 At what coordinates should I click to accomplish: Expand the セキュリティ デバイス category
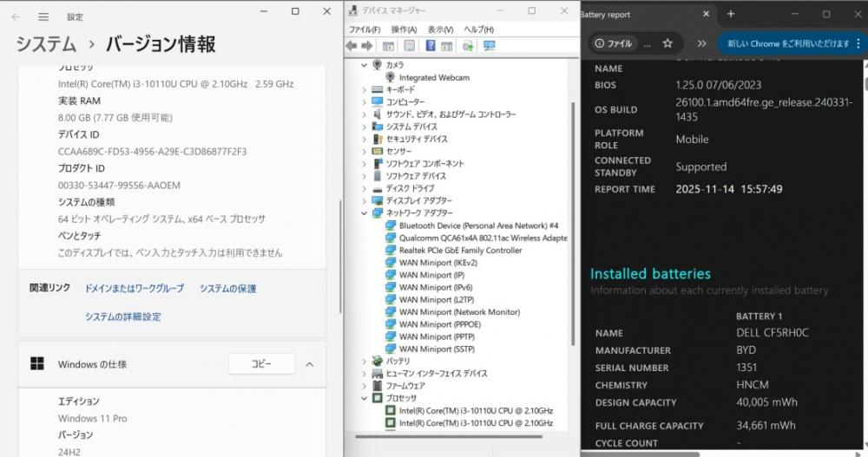tap(364, 139)
